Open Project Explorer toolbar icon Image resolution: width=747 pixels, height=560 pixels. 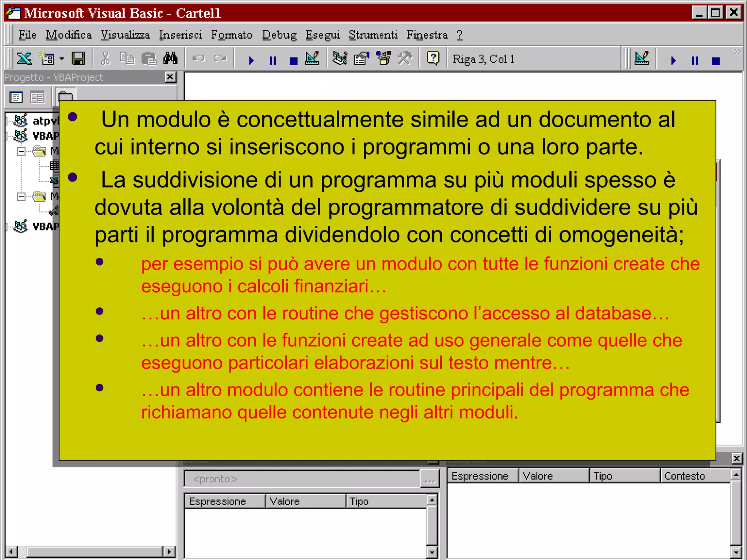pos(340,59)
